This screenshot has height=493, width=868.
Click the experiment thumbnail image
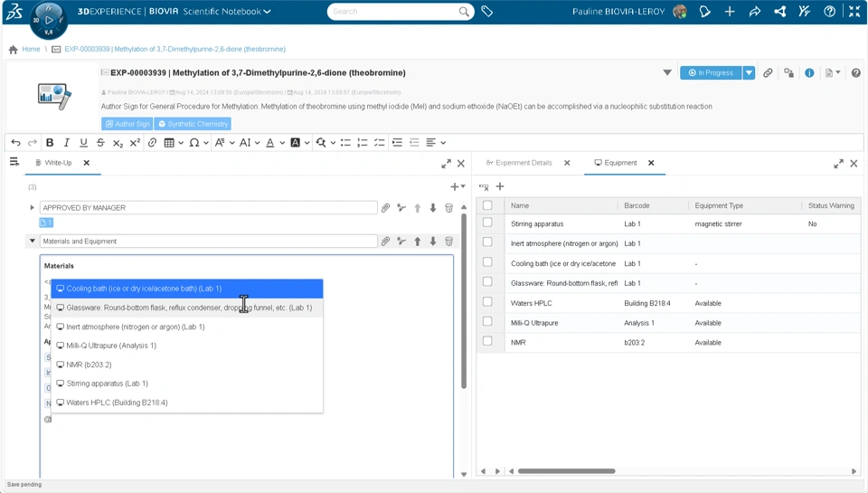53,97
